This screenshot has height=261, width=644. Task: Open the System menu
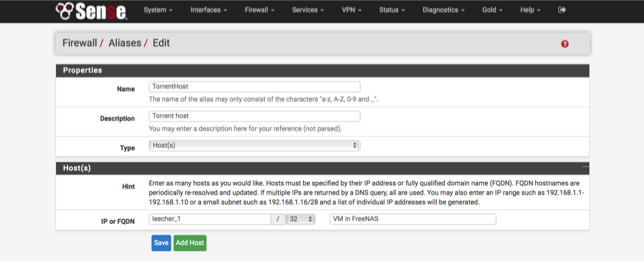[x=158, y=10]
